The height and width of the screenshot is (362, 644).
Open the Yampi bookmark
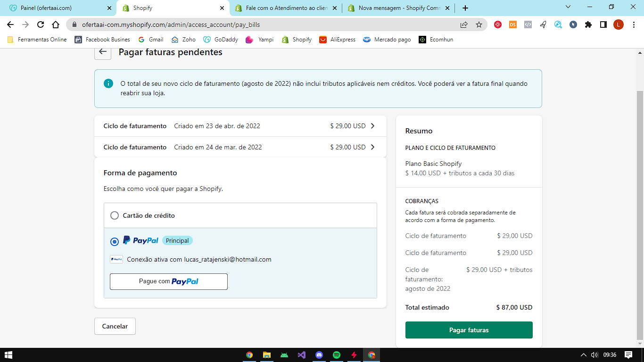click(260, 40)
